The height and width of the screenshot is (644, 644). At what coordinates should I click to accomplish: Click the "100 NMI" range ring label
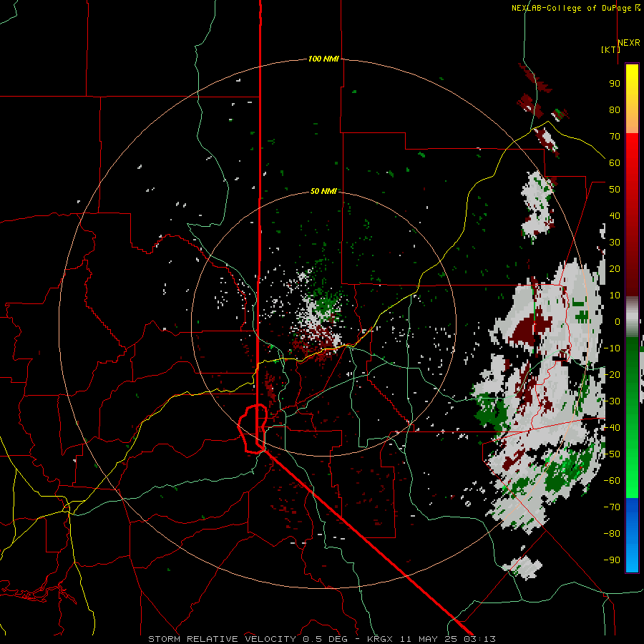pos(323,59)
